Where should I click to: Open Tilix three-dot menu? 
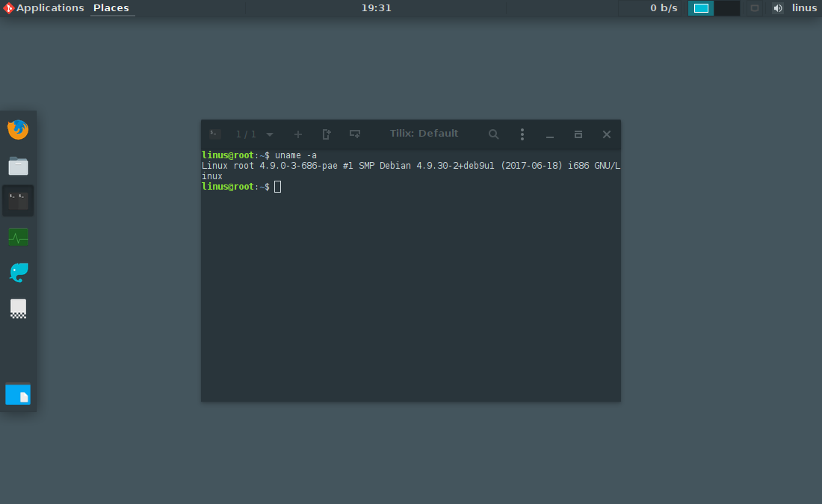click(x=522, y=134)
